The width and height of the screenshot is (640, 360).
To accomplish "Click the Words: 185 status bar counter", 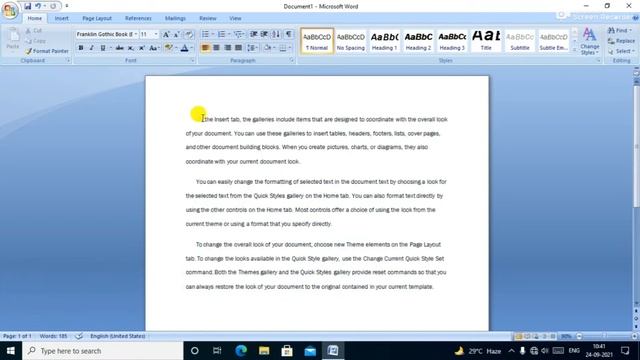I will pyautogui.click(x=53, y=336).
